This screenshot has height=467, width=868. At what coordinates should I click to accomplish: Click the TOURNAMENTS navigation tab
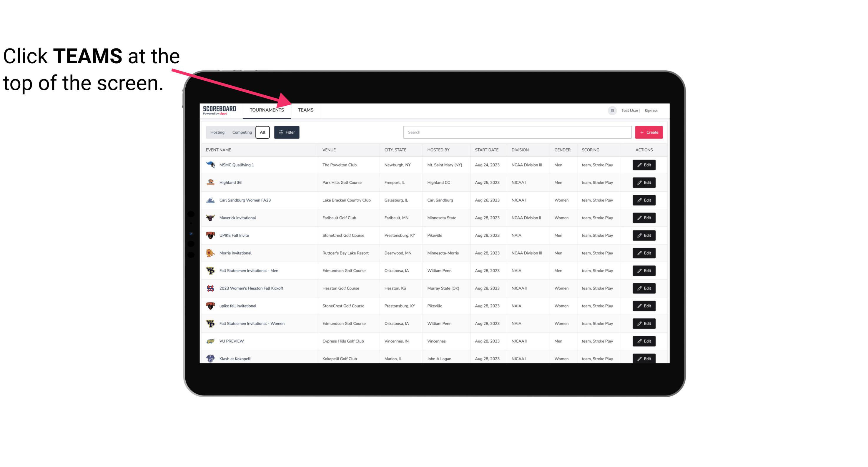266,110
